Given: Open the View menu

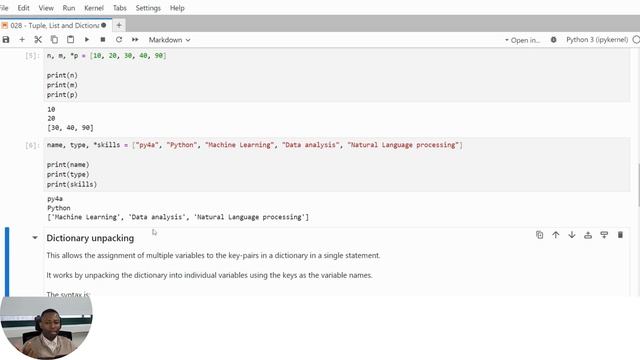Looking at the screenshot, I should (46, 8).
